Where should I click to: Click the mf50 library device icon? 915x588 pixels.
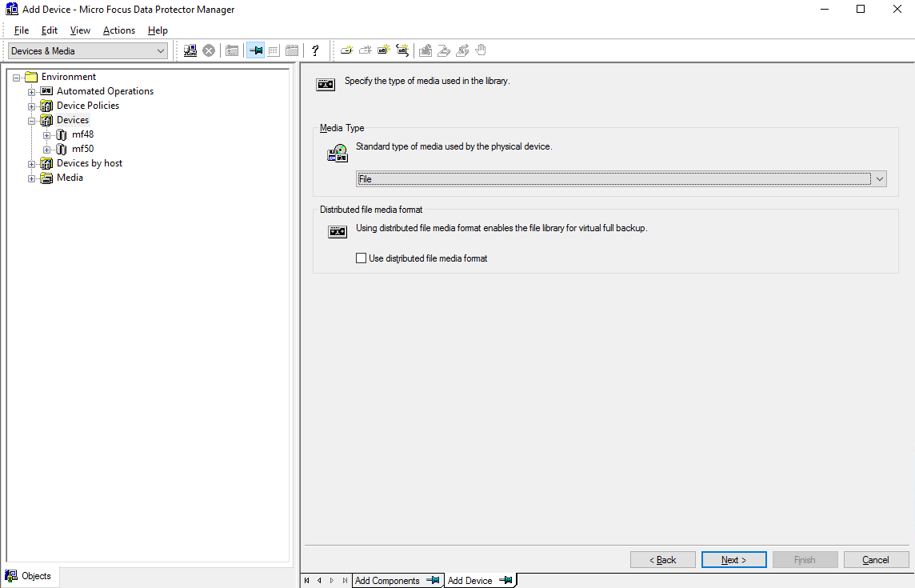pyautogui.click(x=62, y=150)
